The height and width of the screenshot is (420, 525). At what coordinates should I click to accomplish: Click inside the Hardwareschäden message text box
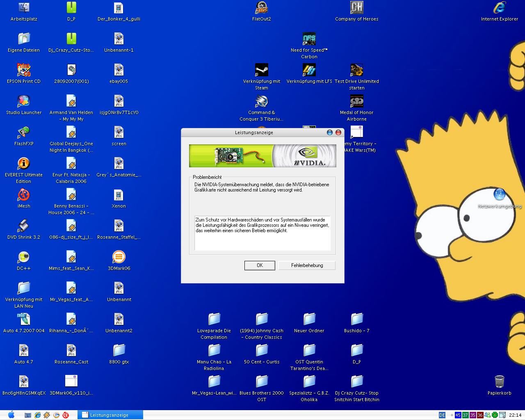(262, 233)
